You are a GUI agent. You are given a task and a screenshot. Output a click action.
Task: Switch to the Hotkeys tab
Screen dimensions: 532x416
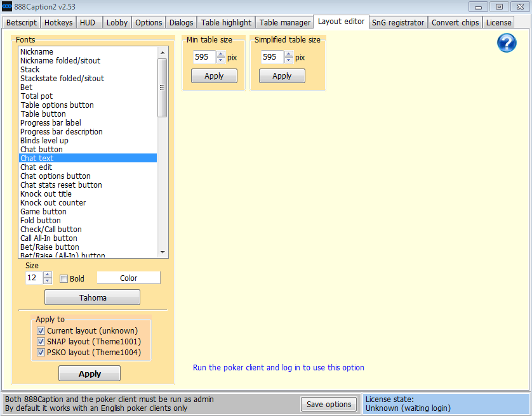[58, 22]
